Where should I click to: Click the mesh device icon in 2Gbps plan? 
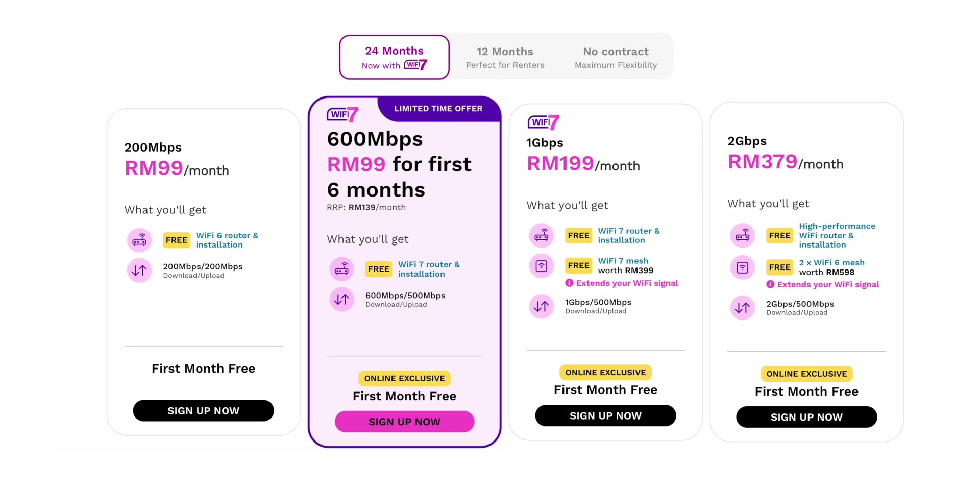pos(743,267)
